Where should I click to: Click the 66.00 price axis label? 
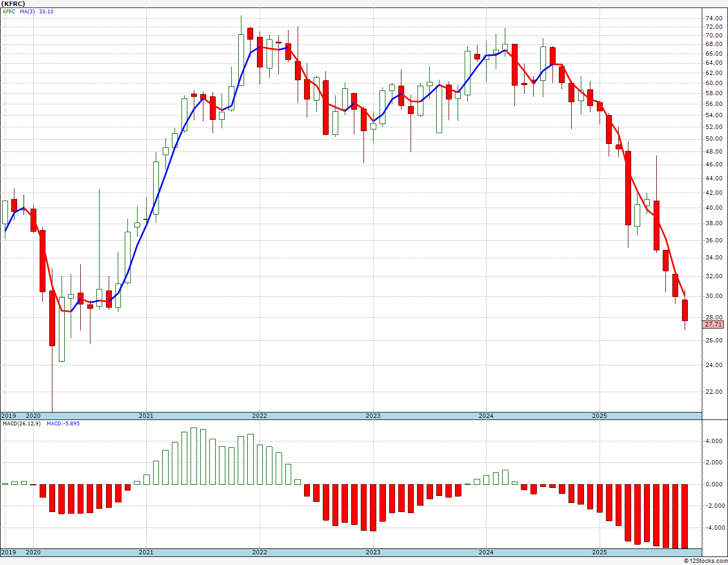[714, 54]
